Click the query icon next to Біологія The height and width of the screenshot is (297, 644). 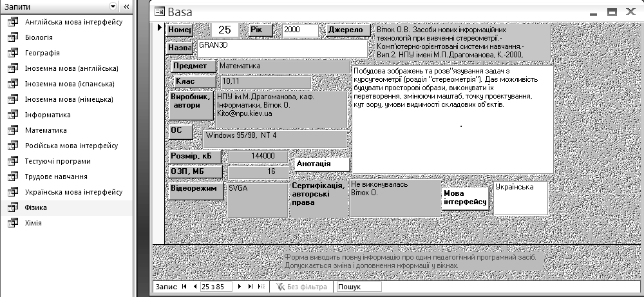pos(13,37)
